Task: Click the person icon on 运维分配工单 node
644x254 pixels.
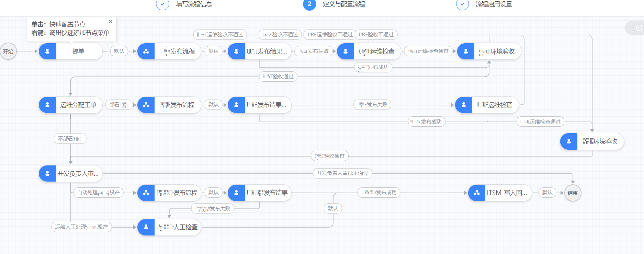Action: click(47, 105)
